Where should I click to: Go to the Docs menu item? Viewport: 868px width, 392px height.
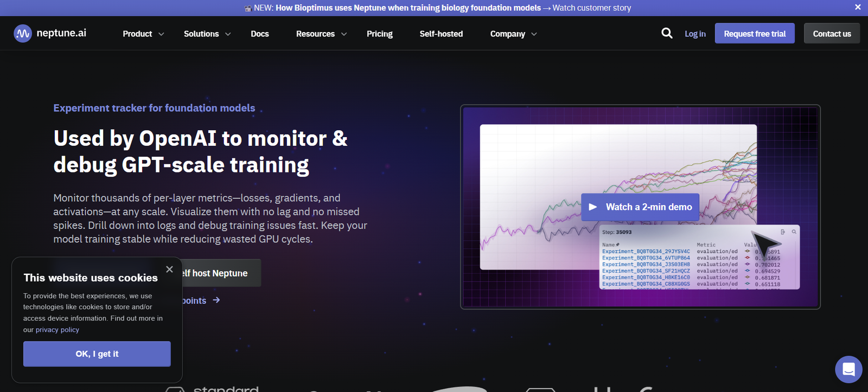pos(260,34)
